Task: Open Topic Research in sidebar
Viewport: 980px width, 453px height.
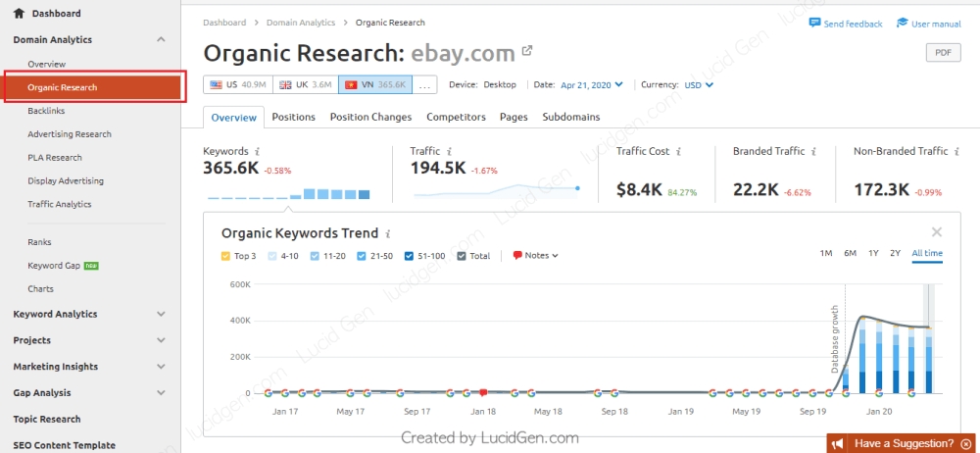Action: [47, 420]
